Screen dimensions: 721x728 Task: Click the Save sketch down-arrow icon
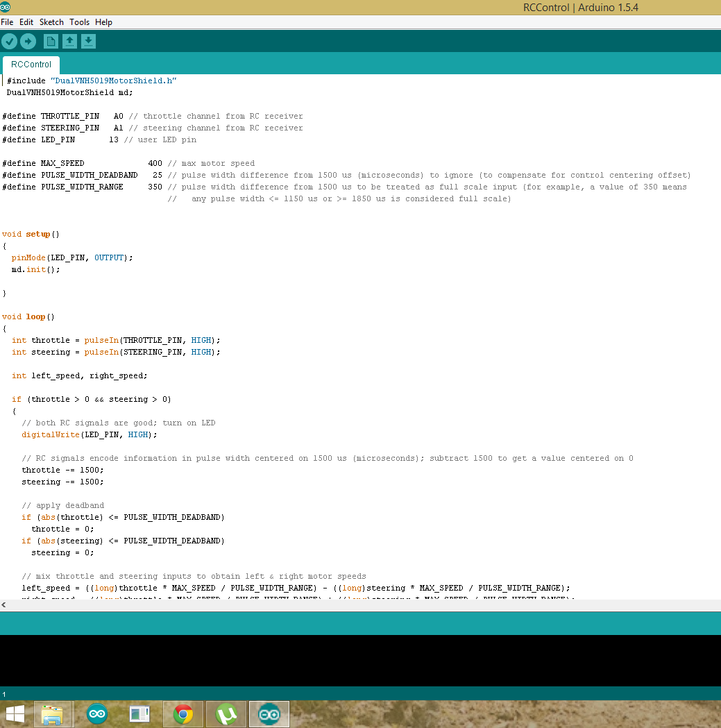(88, 42)
